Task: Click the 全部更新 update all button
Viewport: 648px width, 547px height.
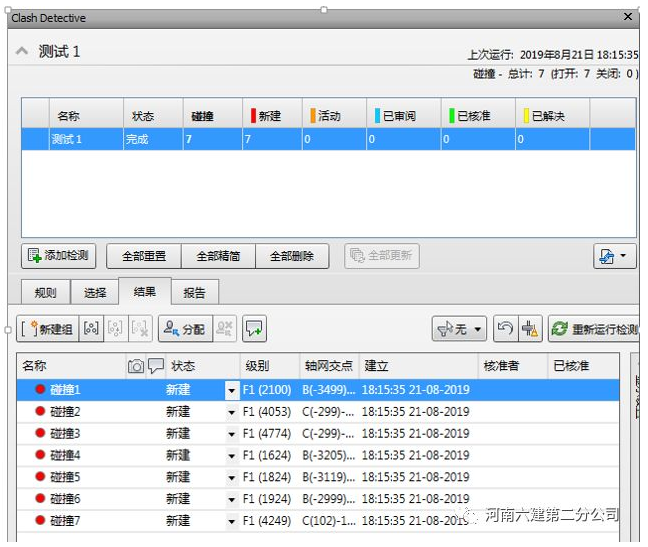Action: (381, 256)
